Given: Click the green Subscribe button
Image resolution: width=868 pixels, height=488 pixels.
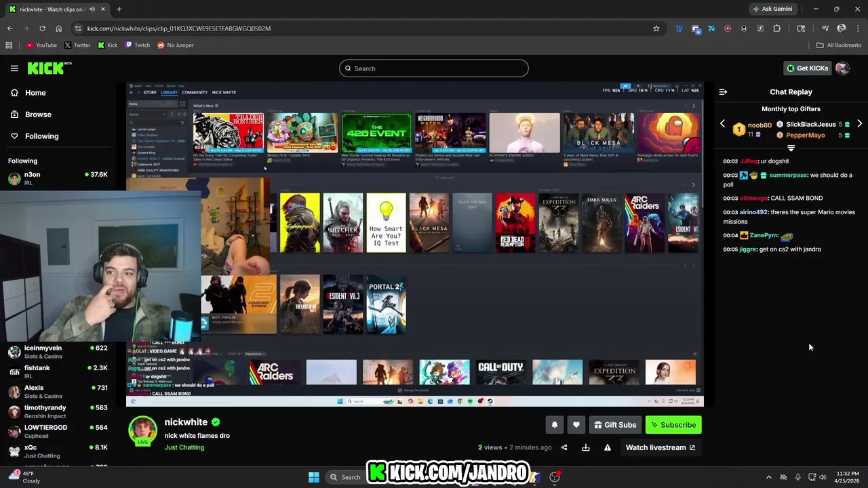Looking at the screenshot, I should pyautogui.click(x=673, y=425).
